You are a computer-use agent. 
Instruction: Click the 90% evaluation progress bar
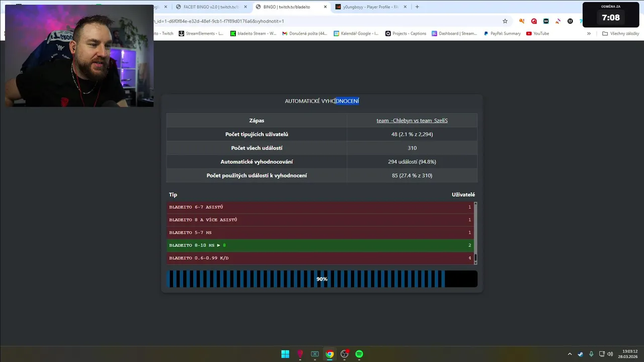click(322, 279)
